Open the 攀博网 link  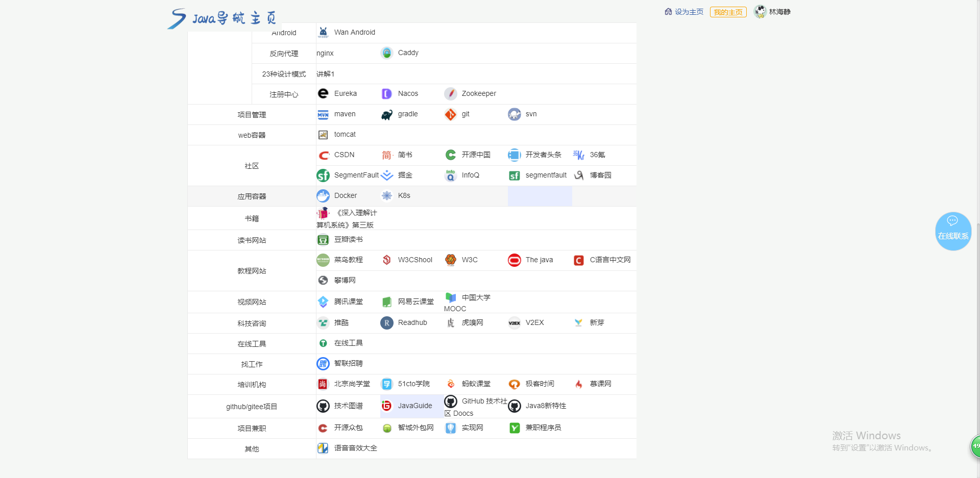click(x=345, y=280)
